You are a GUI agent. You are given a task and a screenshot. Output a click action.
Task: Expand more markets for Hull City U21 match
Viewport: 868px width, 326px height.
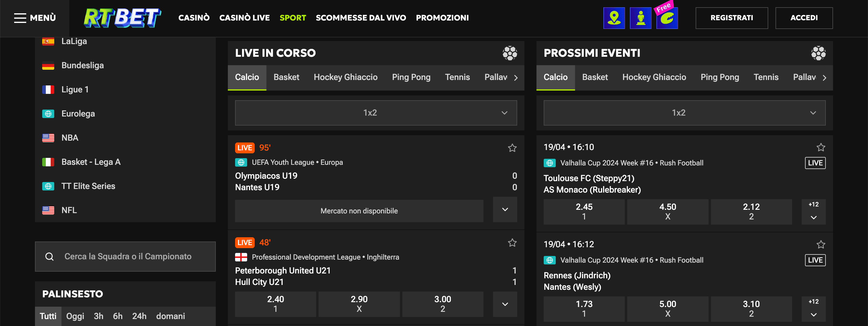coord(505,304)
